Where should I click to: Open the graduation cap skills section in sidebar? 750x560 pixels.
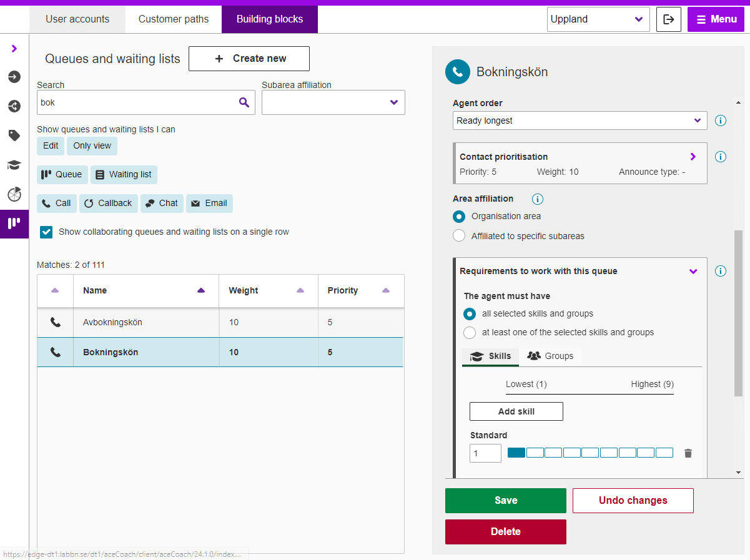[14, 165]
